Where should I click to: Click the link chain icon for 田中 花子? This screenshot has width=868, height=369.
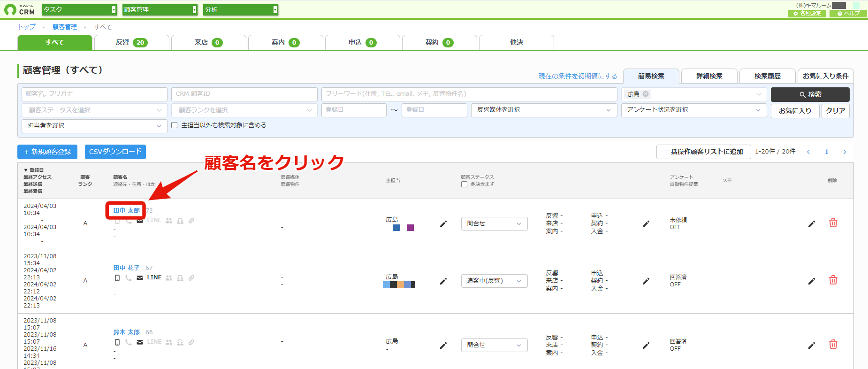point(191,278)
